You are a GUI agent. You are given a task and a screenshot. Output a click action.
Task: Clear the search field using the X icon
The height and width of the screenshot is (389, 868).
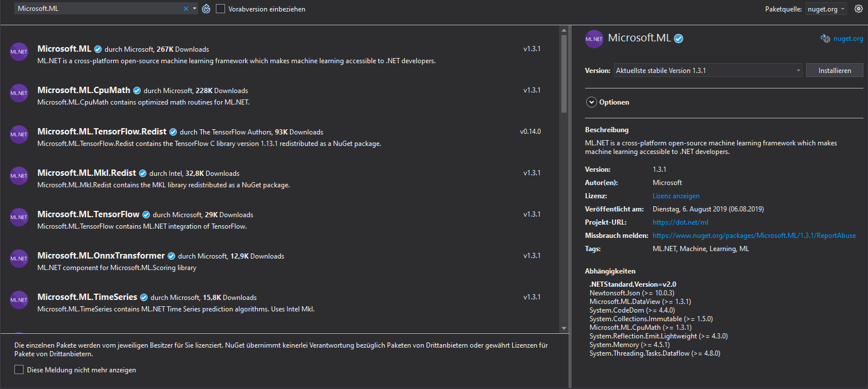point(185,9)
